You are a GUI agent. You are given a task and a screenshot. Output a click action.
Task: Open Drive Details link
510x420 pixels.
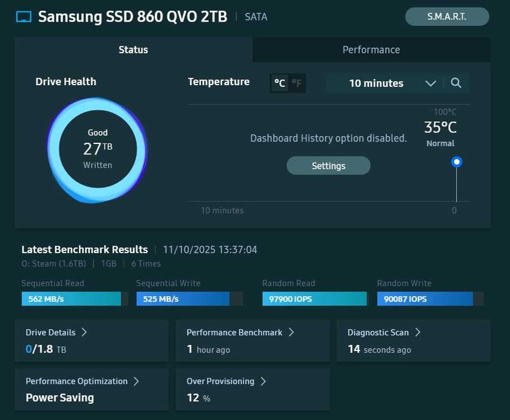click(x=50, y=332)
